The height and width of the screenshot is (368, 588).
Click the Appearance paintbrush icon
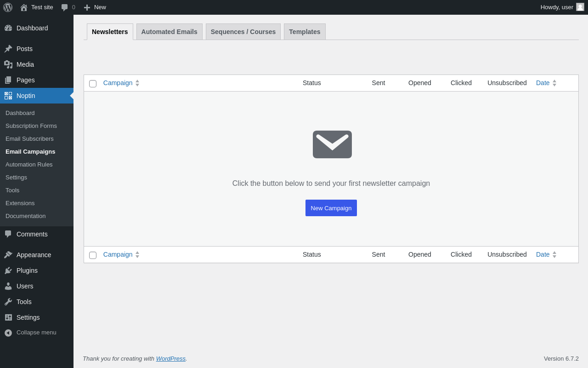point(8,255)
